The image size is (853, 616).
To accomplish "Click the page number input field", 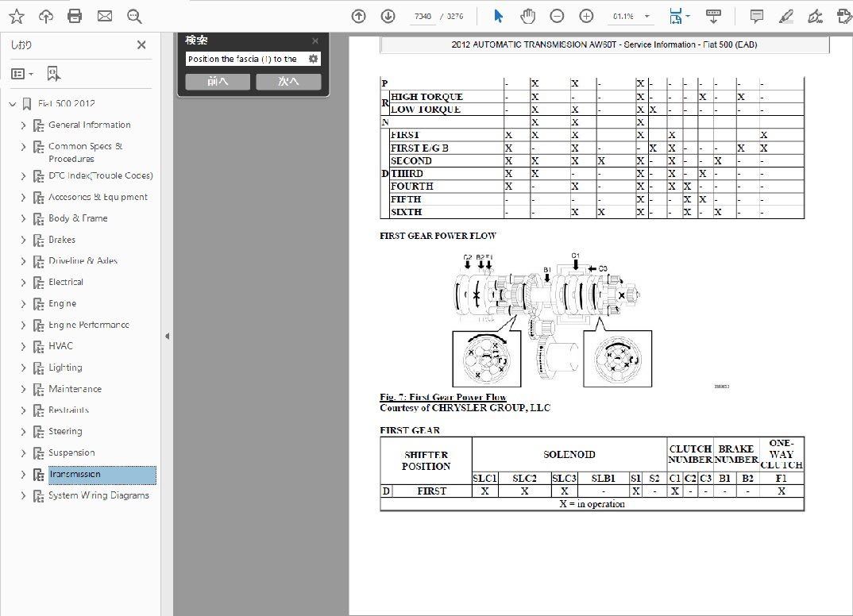I will point(423,17).
